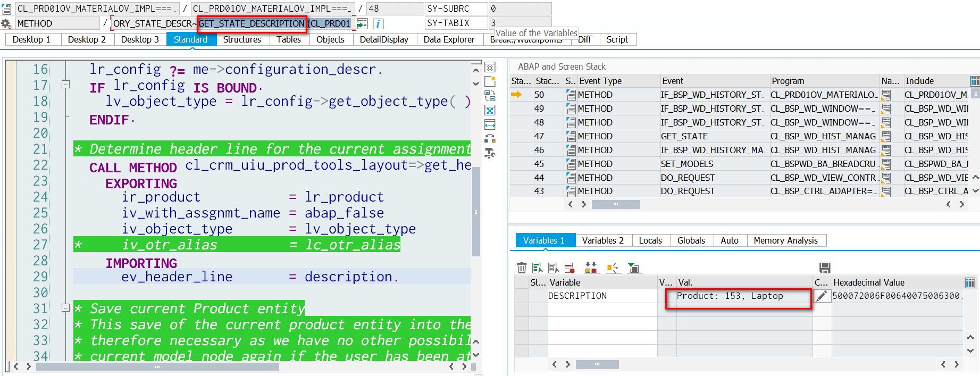980x376 pixels.
Task: Switch to the Globals tab
Action: coord(691,240)
